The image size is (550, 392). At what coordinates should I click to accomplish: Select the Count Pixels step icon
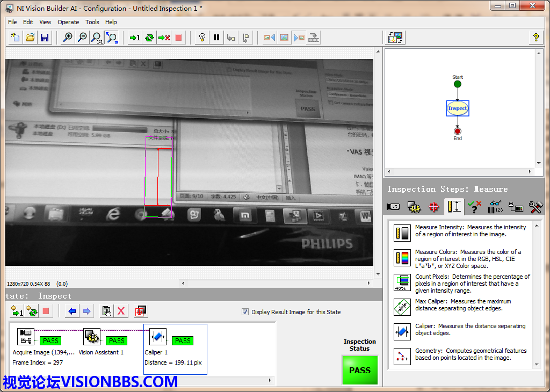pos(402,282)
